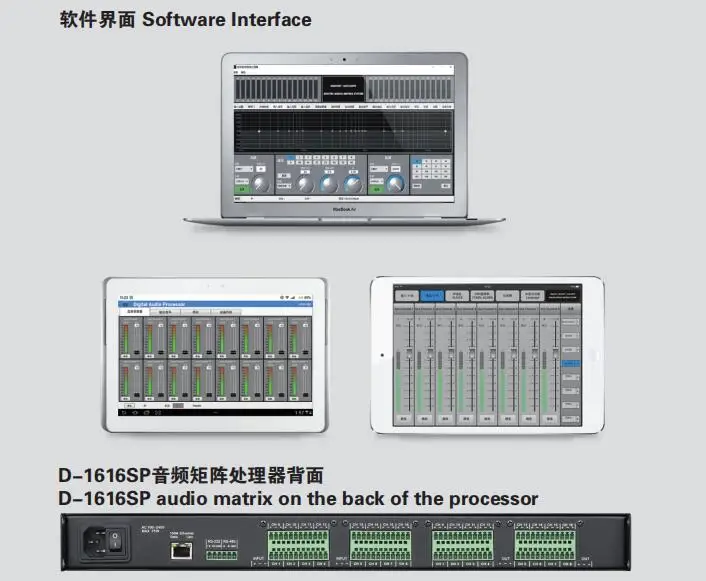Click the Digital Audio Processor title bar
Viewport: 706px width, 581px height.
pyautogui.click(x=215, y=304)
